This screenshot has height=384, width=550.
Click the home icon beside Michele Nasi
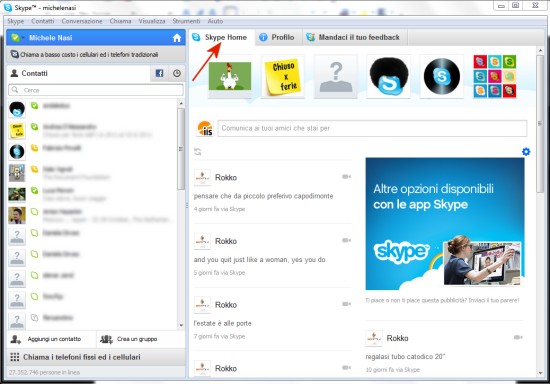[177, 38]
